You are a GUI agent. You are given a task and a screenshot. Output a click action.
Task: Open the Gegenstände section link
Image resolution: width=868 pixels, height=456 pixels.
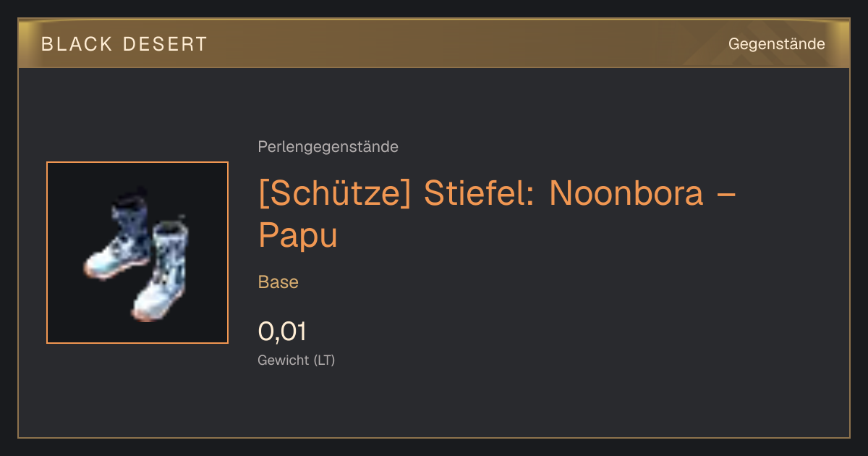776,44
